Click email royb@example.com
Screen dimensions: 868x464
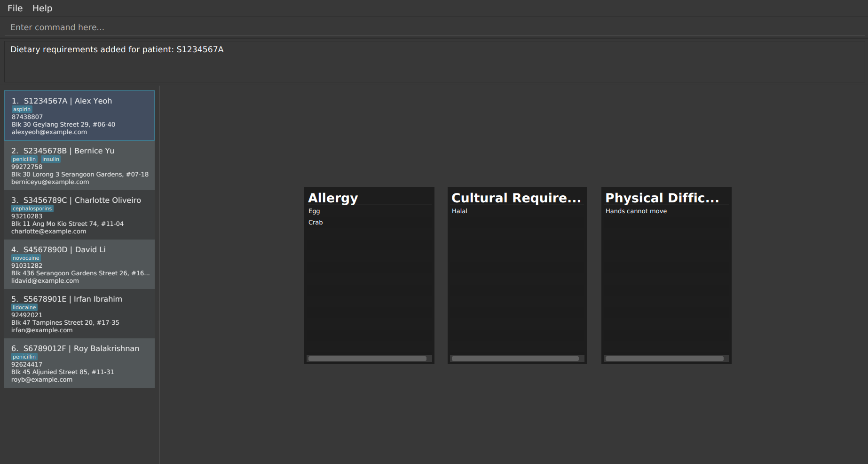(x=42, y=379)
